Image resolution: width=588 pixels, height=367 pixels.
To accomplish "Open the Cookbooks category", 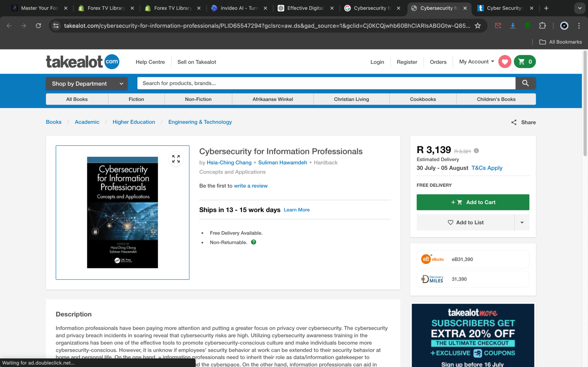I will click(423, 99).
